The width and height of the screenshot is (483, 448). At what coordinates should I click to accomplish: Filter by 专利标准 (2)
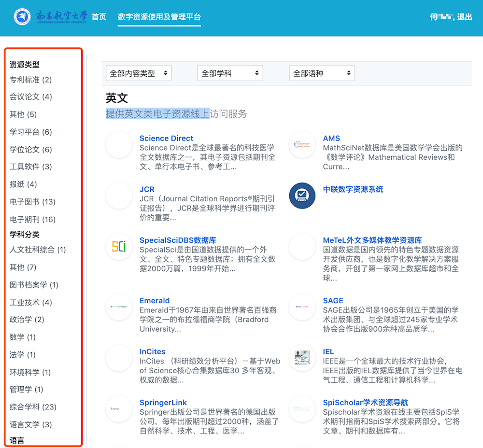click(30, 80)
